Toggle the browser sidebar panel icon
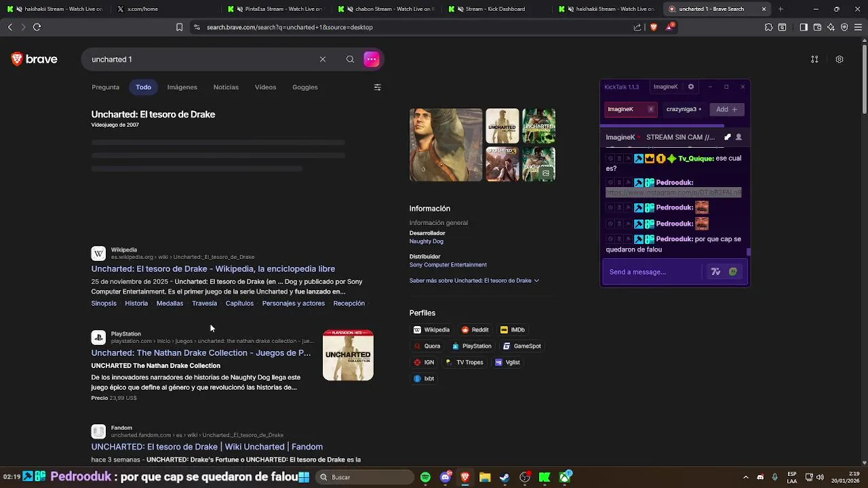The image size is (868, 488). 804,27
